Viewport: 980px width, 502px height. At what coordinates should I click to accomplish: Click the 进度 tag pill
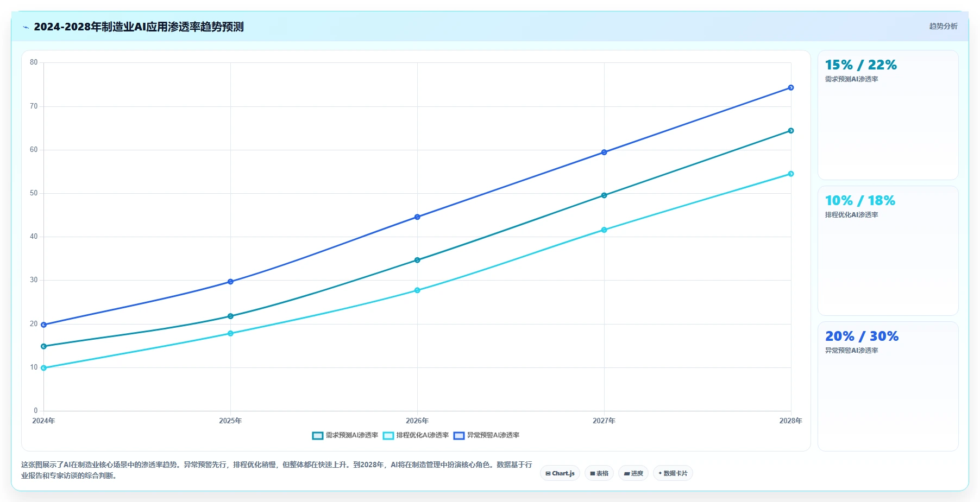click(x=633, y=473)
